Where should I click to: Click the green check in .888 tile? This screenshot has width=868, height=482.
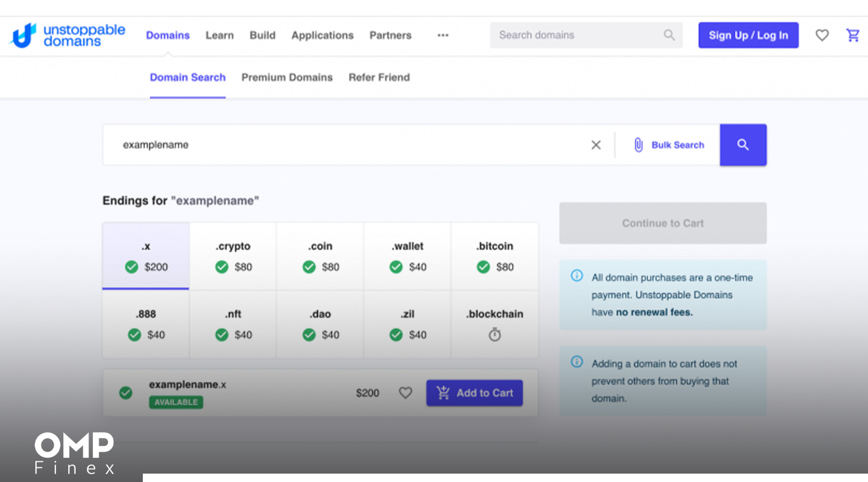134,335
